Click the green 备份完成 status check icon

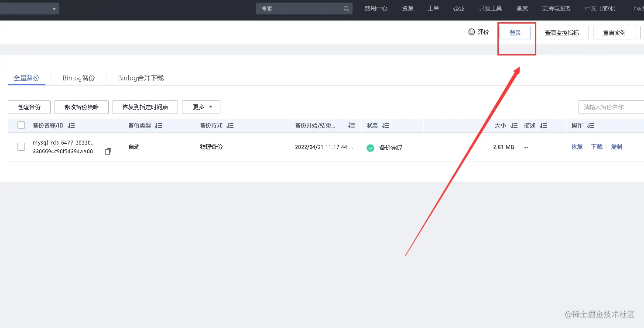(x=370, y=148)
